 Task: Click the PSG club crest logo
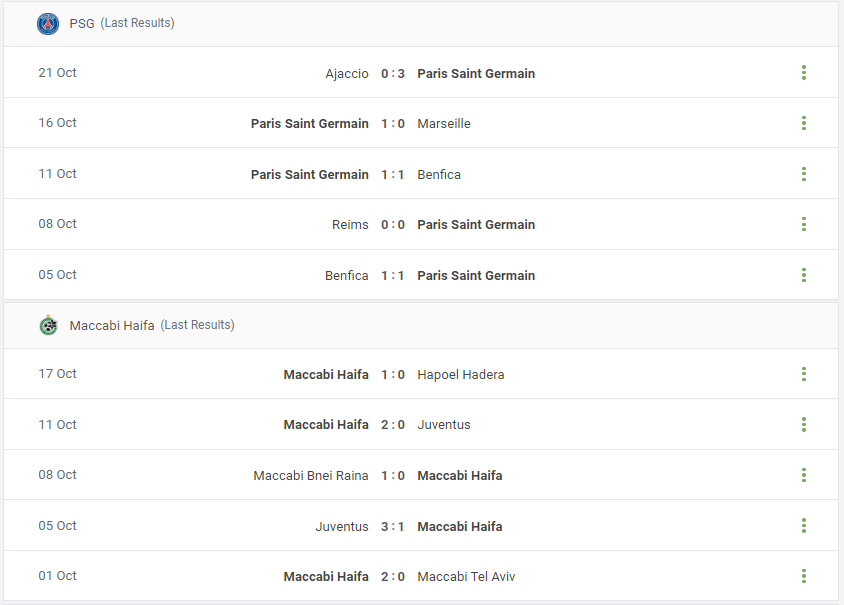click(48, 24)
